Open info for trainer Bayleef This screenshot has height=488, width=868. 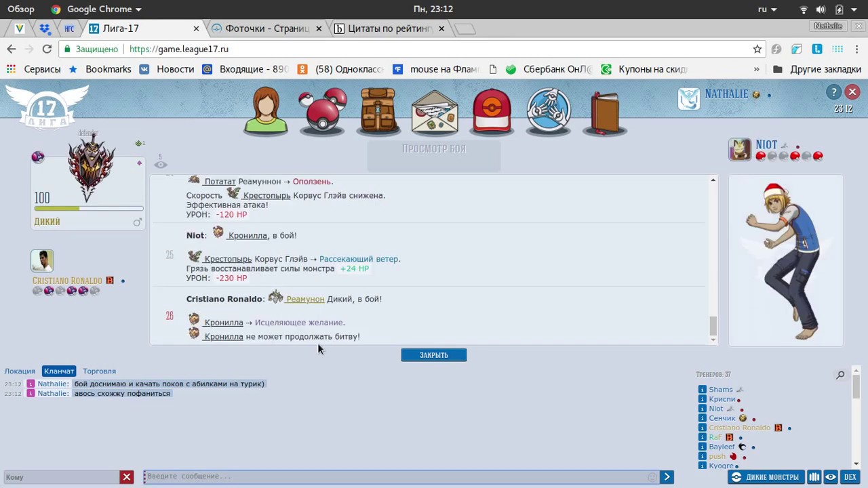pos(703,447)
